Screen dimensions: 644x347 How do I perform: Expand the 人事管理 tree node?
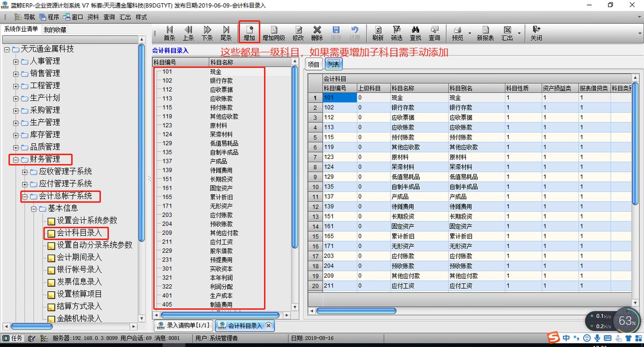coord(16,61)
